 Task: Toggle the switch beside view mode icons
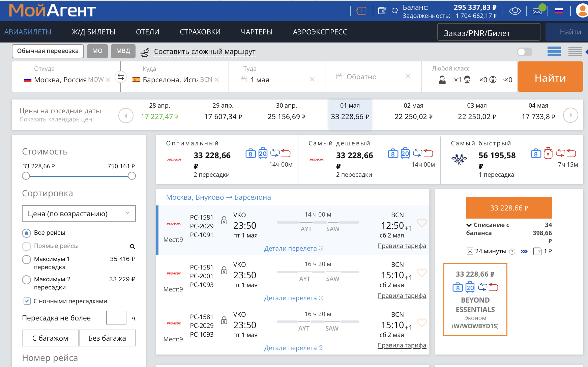pos(525,52)
